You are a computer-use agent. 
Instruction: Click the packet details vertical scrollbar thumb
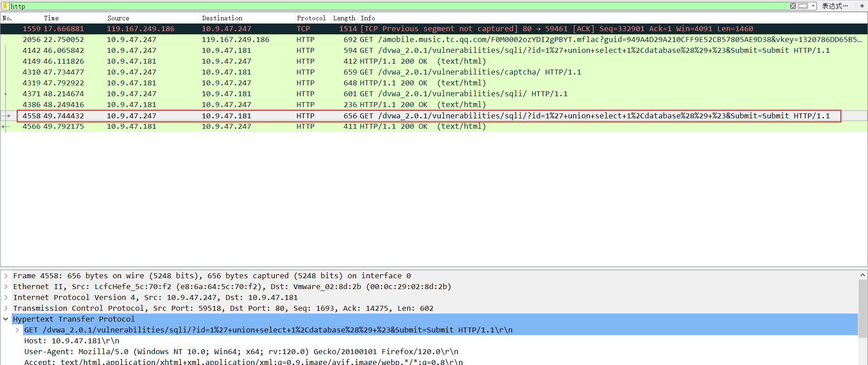click(x=863, y=309)
